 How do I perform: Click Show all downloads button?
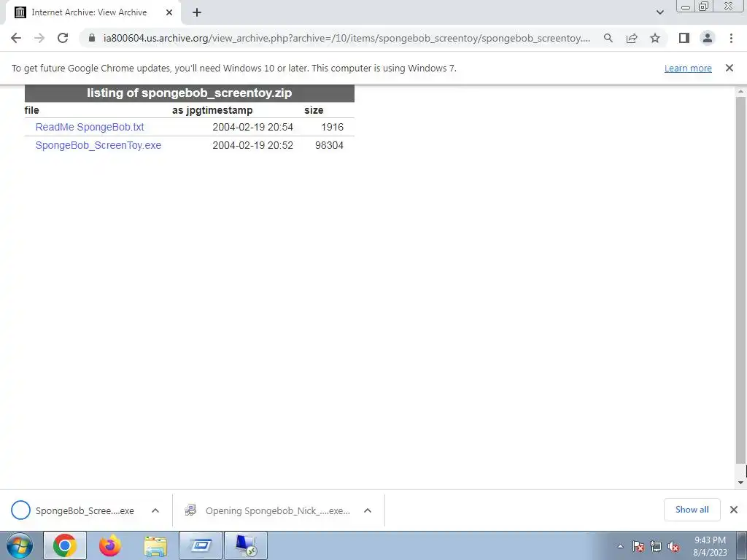click(692, 510)
